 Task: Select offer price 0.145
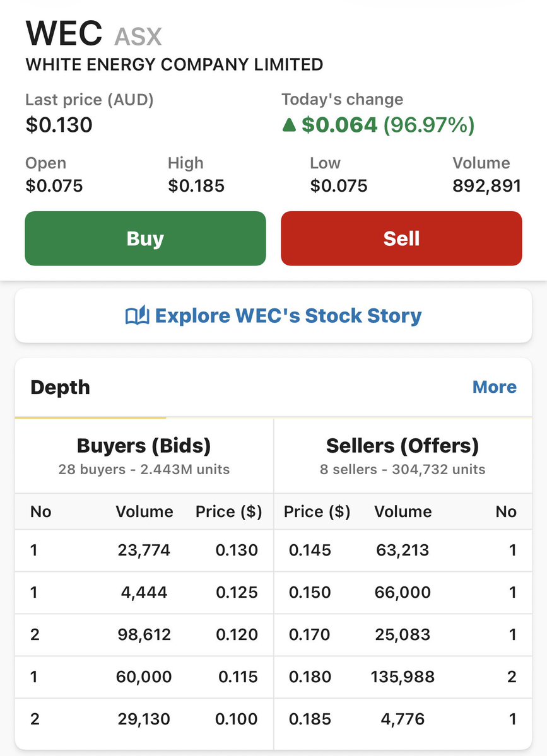tap(310, 550)
